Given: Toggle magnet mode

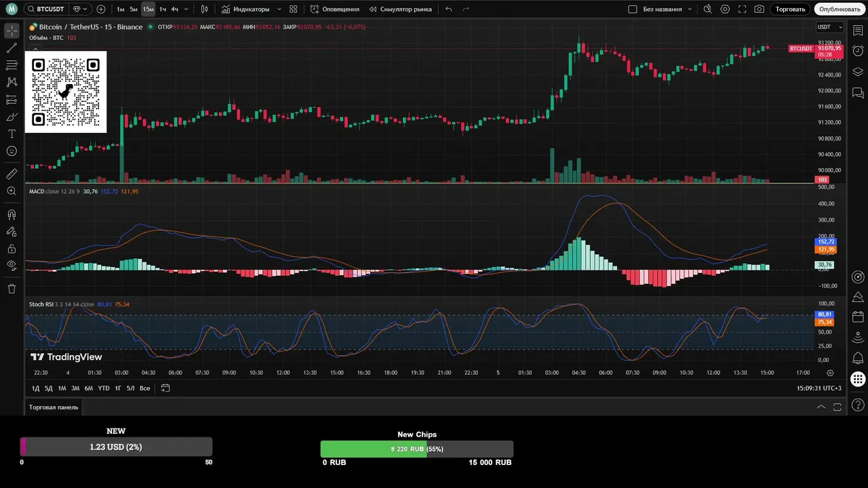Looking at the screenshot, I should pos(12,215).
